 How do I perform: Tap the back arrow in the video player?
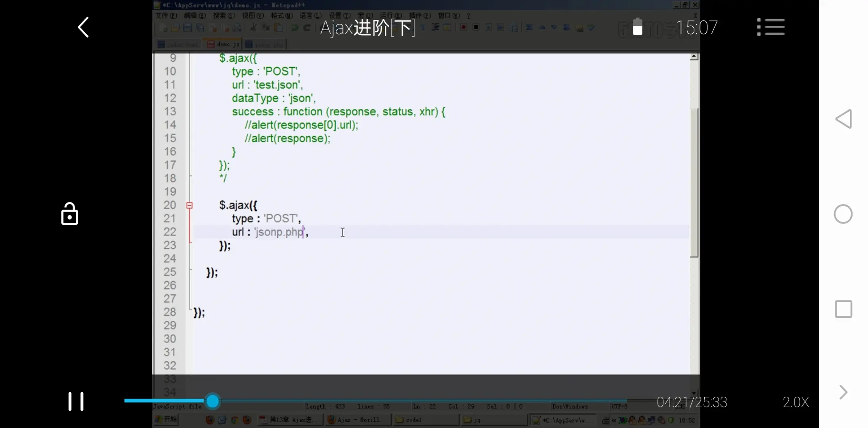83,27
